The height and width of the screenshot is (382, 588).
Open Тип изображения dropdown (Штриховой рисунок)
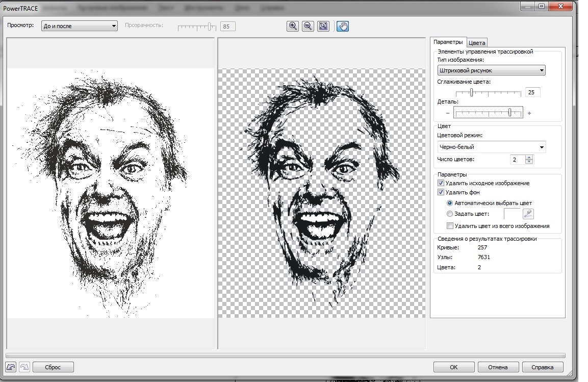491,70
